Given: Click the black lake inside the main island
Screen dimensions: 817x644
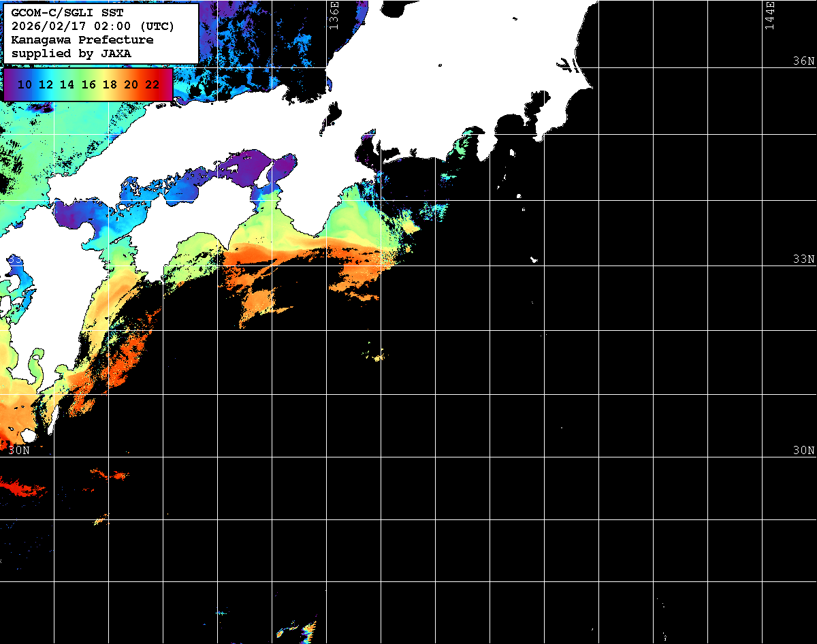Looking at the screenshot, I should click(334, 112).
